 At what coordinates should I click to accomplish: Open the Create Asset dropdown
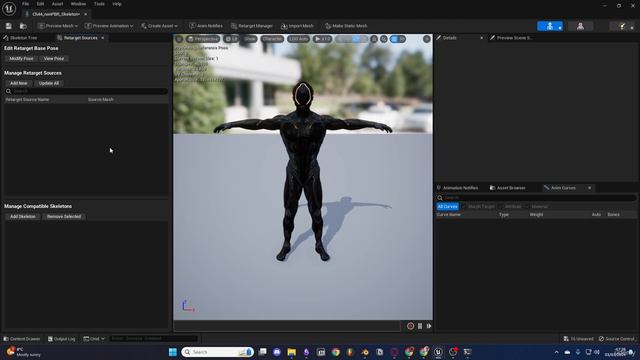click(159, 26)
